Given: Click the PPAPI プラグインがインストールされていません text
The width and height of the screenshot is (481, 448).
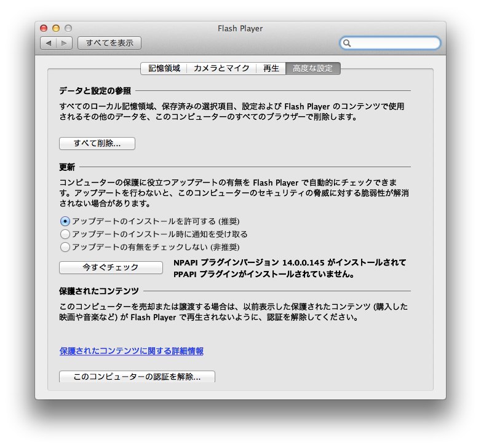Looking at the screenshot, I should [x=264, y=274].
